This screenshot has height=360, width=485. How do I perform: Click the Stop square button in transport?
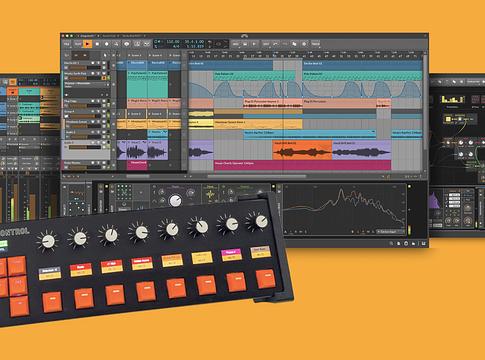(97, 44)
